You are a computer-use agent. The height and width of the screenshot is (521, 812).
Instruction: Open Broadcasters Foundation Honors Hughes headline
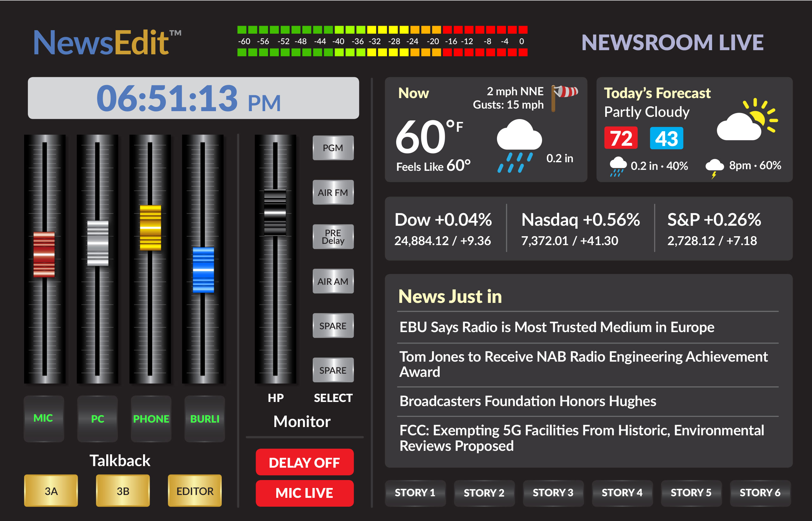[528, 401]
